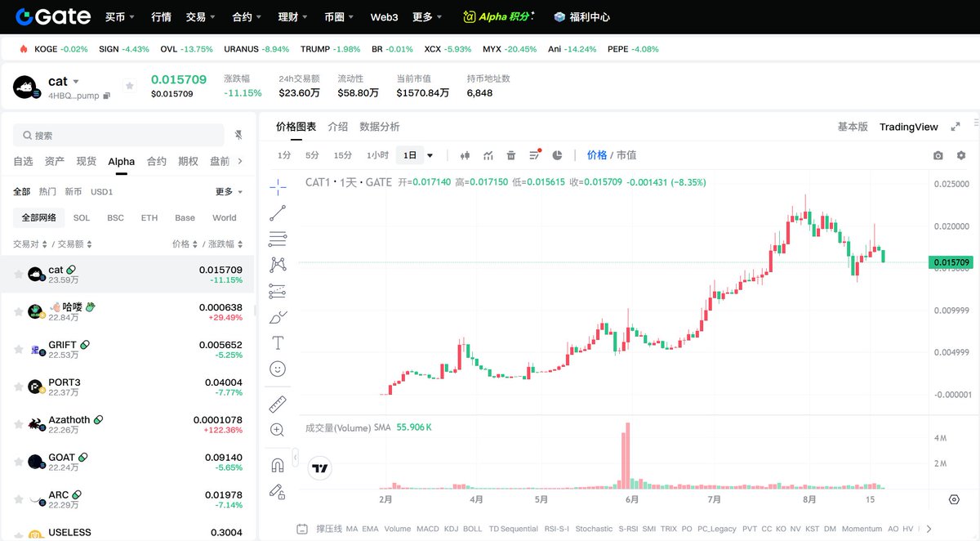This screenshot has height=541, width=980.
Task: Open the 更多 filter dropdown in sidebar
Action: click(229, 192)
